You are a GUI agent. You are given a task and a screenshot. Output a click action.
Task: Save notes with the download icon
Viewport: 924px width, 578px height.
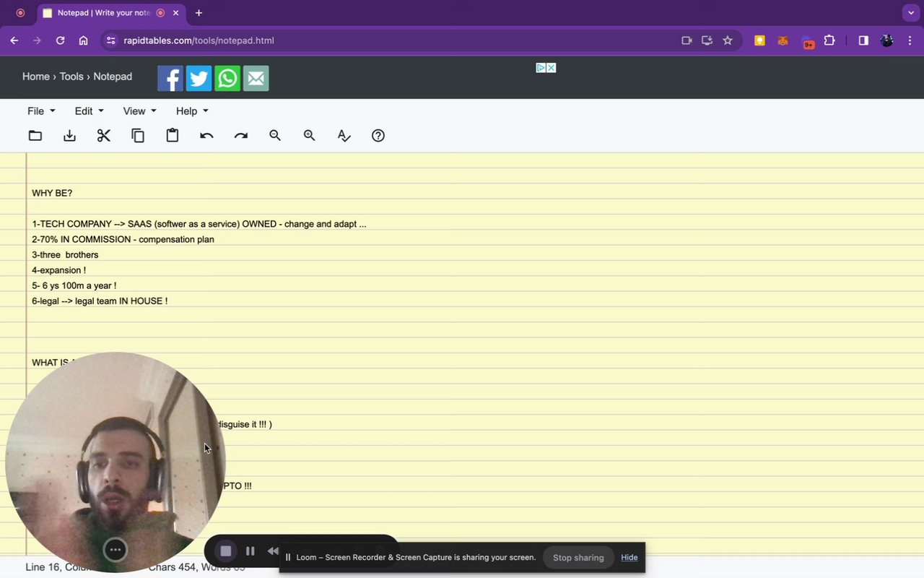pos(69,135)
